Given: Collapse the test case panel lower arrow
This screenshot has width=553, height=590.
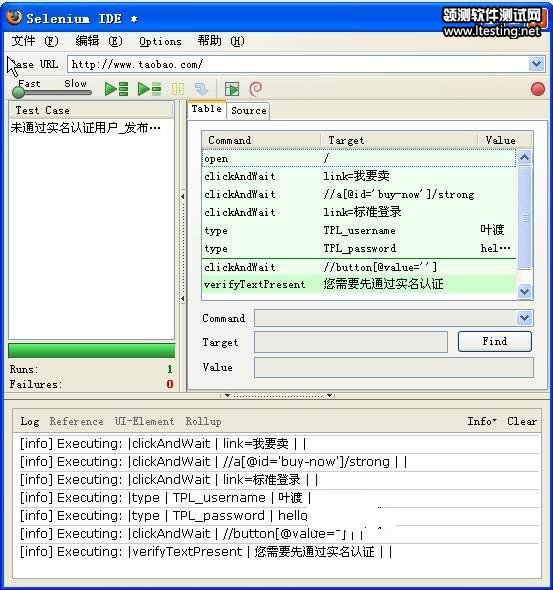Looking at the screenshot, I should [x=182, y=299].
